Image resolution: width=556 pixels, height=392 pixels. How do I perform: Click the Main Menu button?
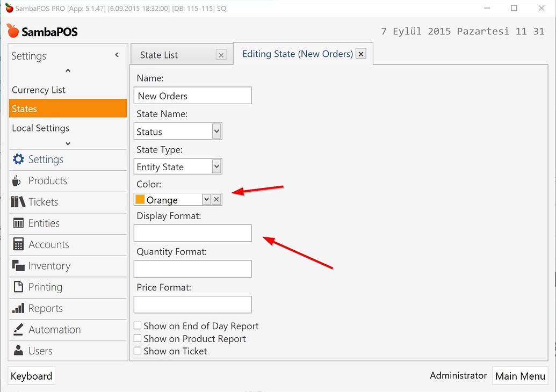tap(519, 375)
